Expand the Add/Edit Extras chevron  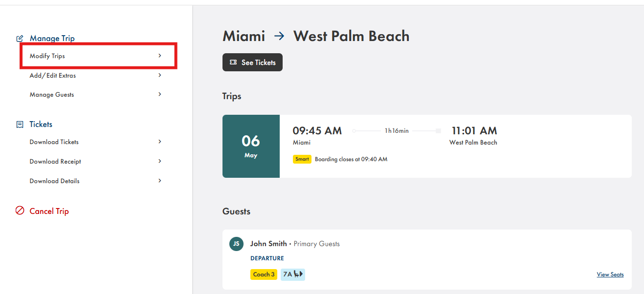pos(160,75)
